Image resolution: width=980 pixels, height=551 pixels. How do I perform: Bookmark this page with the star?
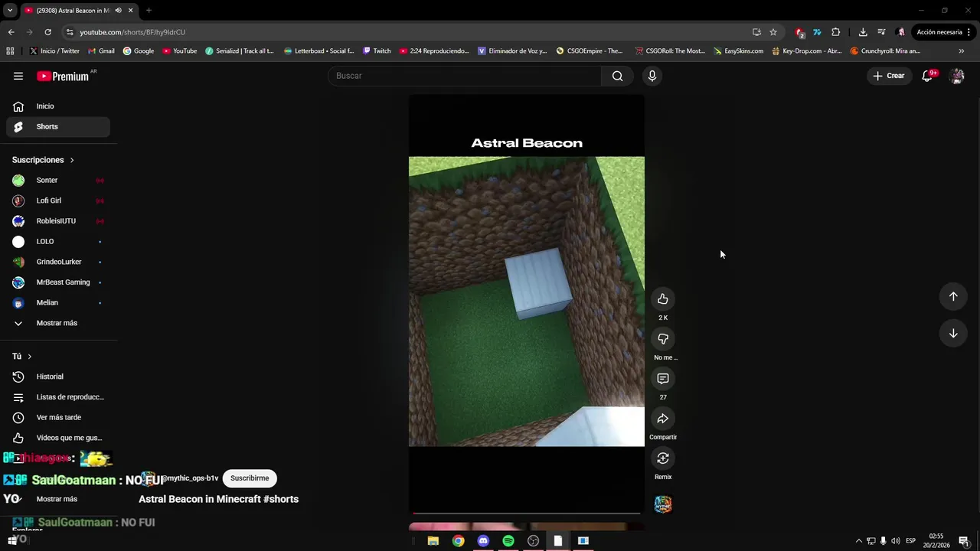773,32
